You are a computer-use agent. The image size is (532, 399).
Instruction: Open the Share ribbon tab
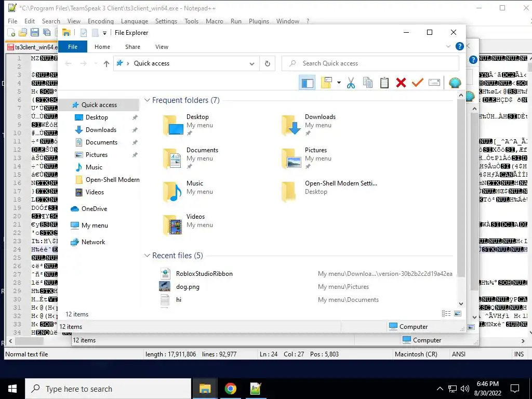point(132,47)
